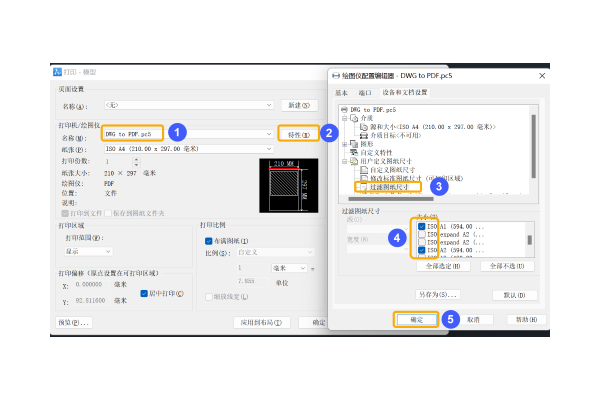
Task: Toggle the 保存到图纸文件夹 checkbox
Action: 108,213
